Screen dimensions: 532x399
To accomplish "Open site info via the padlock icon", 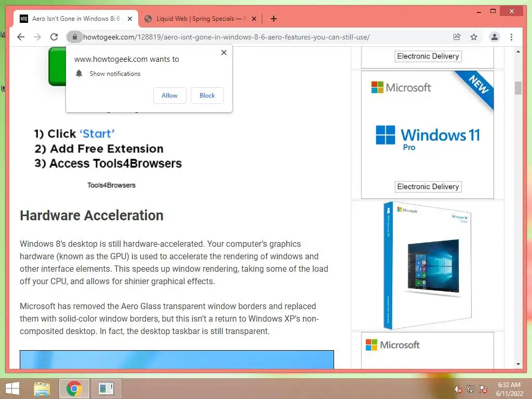I will pyautogui.click(x=75, y=37).
